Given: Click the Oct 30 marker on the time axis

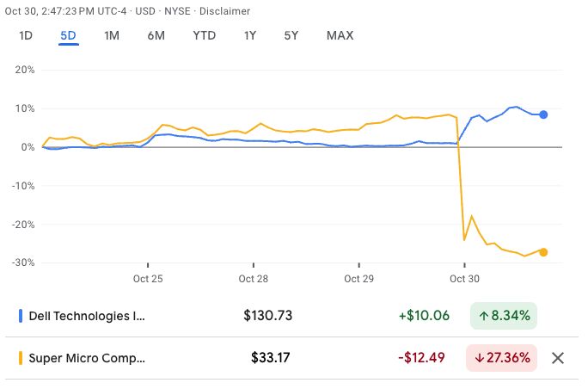Looking at the screenshot, I should point(464,279).
